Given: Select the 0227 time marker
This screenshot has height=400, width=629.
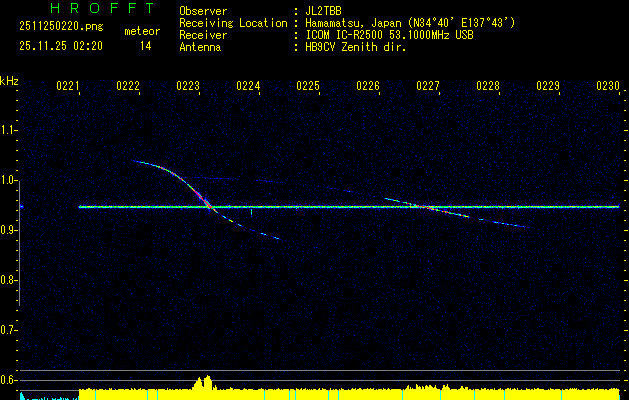Looking at the screenshot, I should point(428,86).
